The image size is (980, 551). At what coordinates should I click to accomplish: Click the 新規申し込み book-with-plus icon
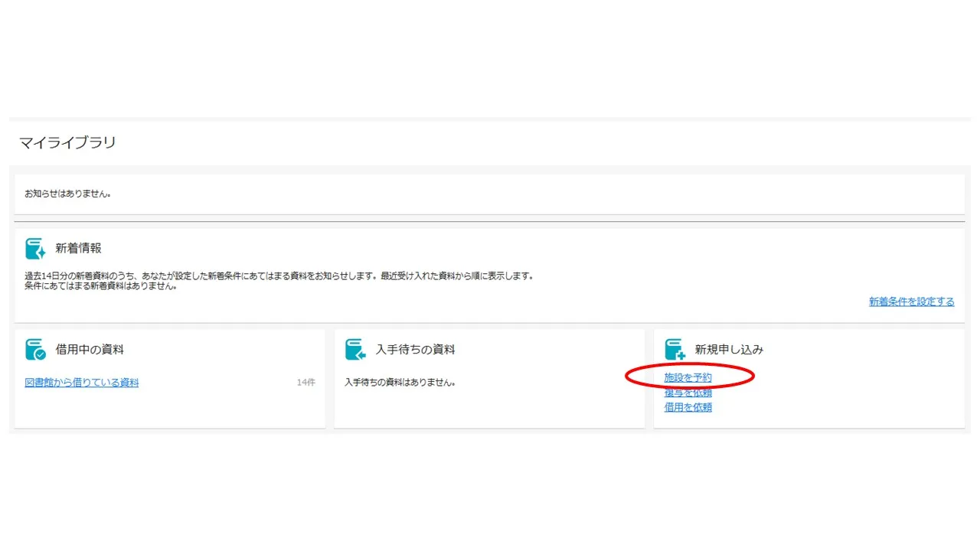click(x=675, y=350)
